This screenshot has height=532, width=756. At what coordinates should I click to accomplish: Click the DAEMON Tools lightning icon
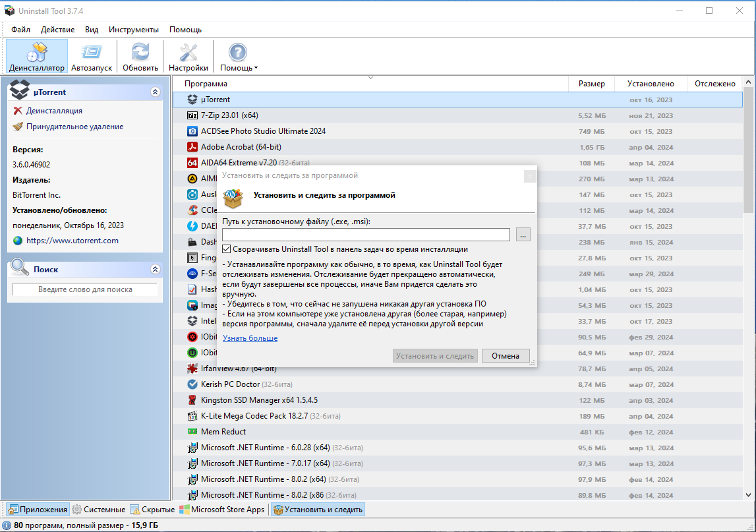(192, 226)
